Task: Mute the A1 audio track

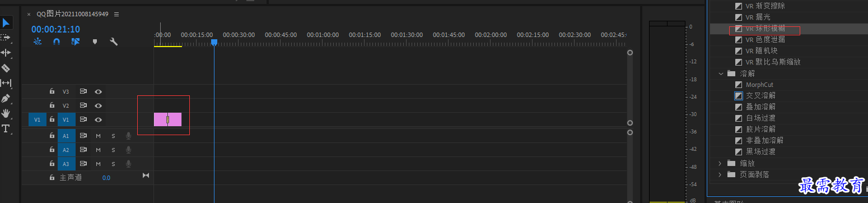Action: coord(98,135)
